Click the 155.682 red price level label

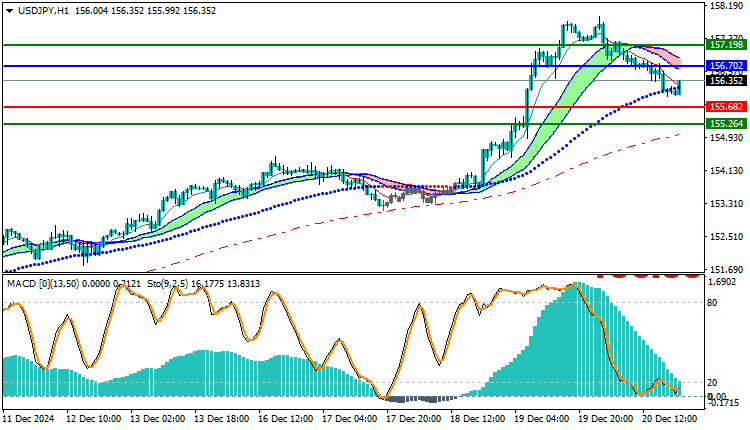tap(726, 107)
